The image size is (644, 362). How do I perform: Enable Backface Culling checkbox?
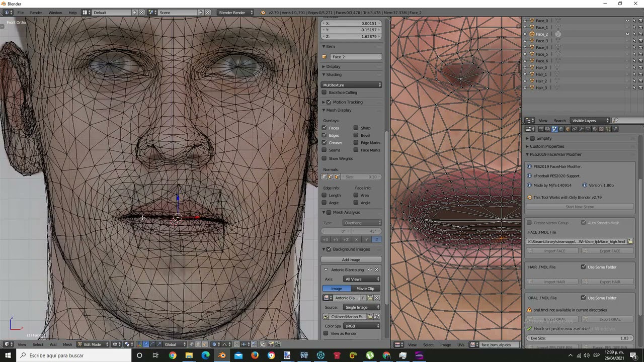pos(325,93)
